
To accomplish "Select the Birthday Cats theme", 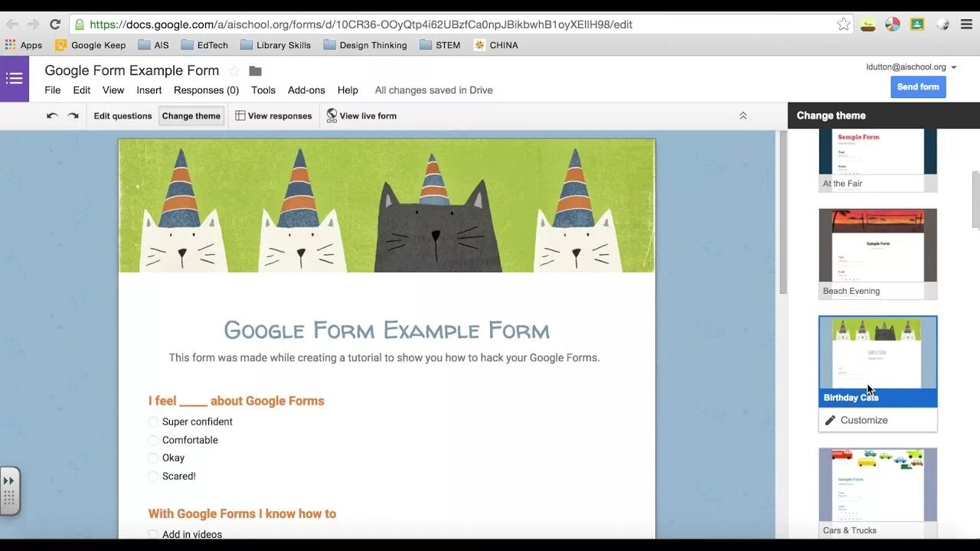I will (877, 361).
